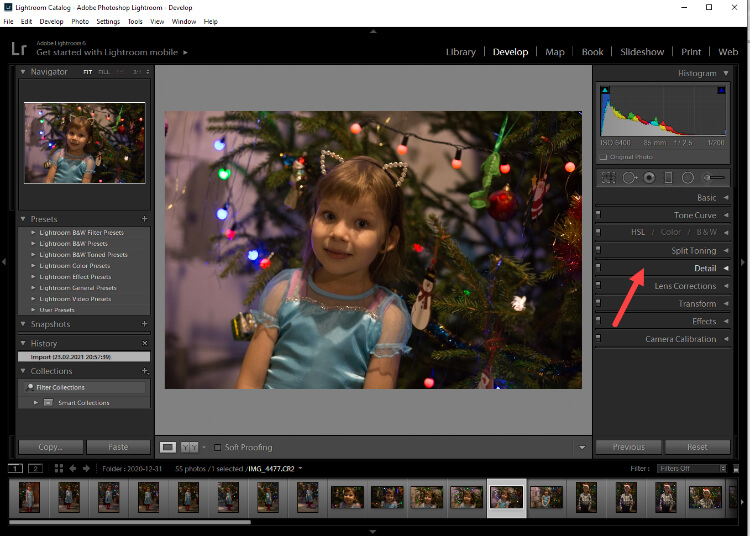Toggle highlight clipping indicator in histogram

click(721, 90)
